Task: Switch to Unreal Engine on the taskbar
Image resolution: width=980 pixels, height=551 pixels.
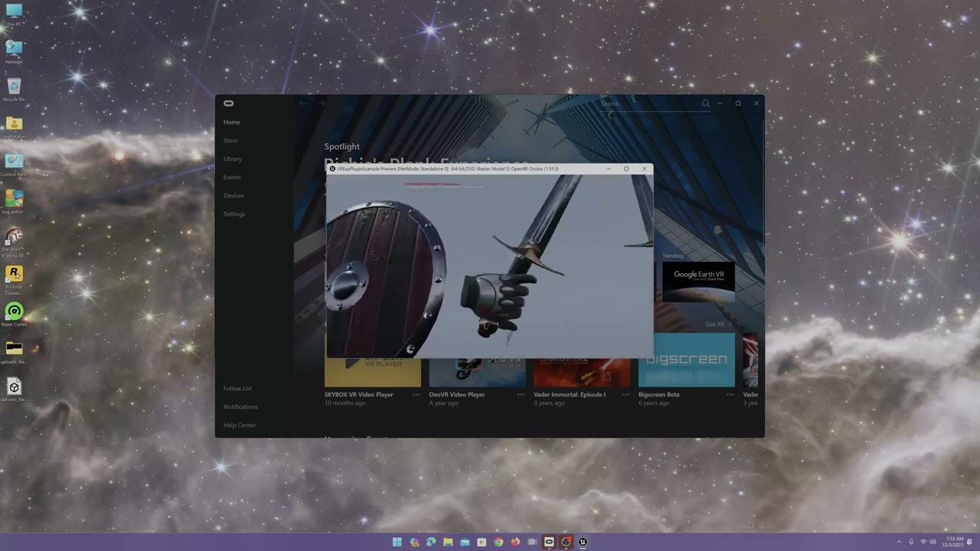Action: pos(583,542)
